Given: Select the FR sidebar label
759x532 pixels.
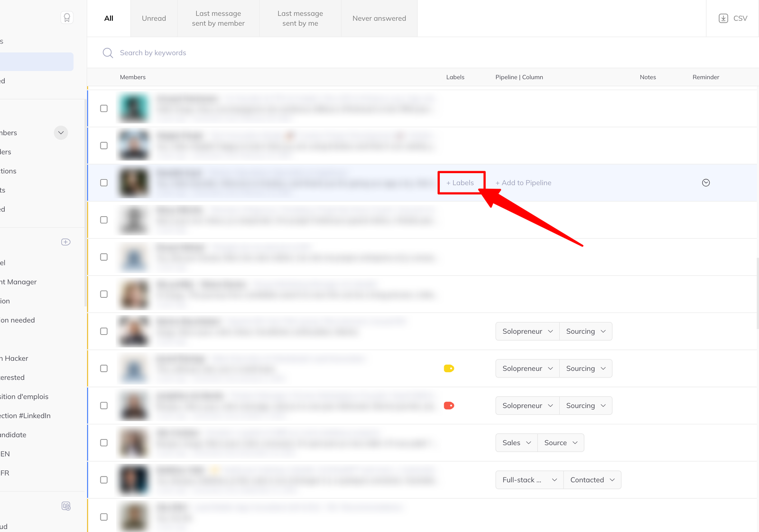Looking at the screenshot, I should pyautogui.click(x=5, y=473).
